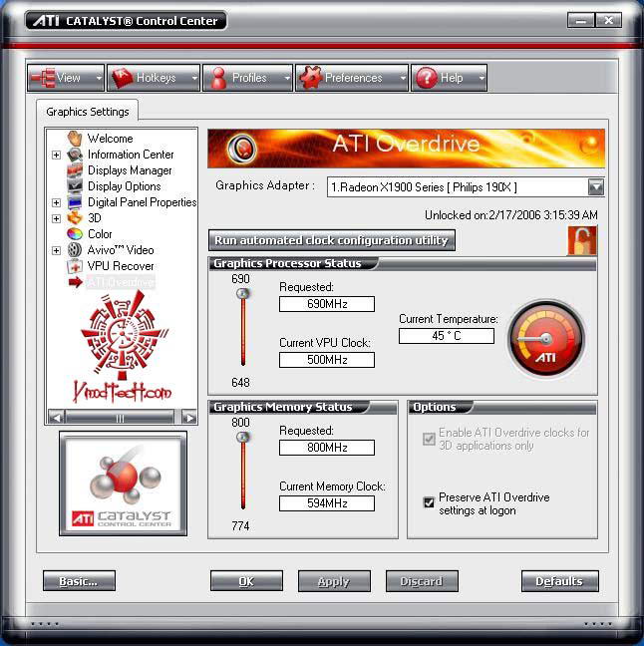
Task: Restore settings with Defaults button
Action: [559, 581]
